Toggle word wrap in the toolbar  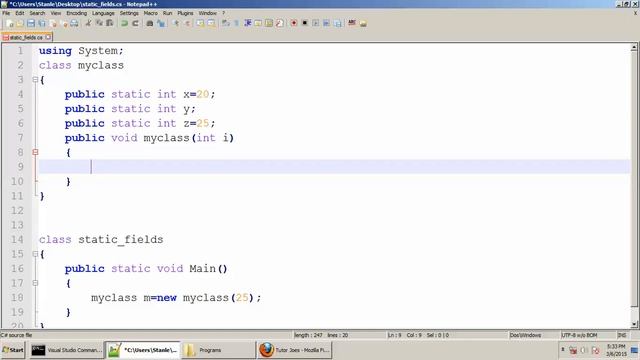225,23
